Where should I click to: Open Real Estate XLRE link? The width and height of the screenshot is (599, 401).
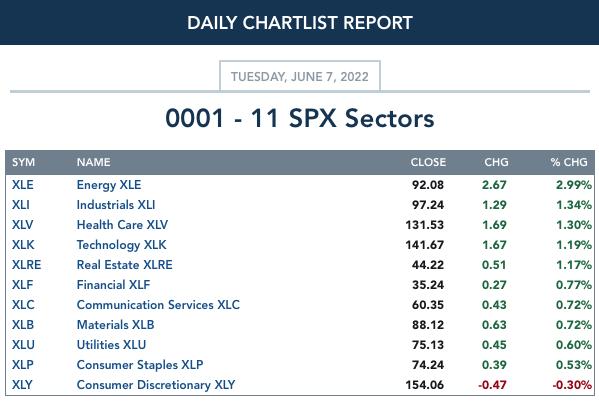(125, 265)
